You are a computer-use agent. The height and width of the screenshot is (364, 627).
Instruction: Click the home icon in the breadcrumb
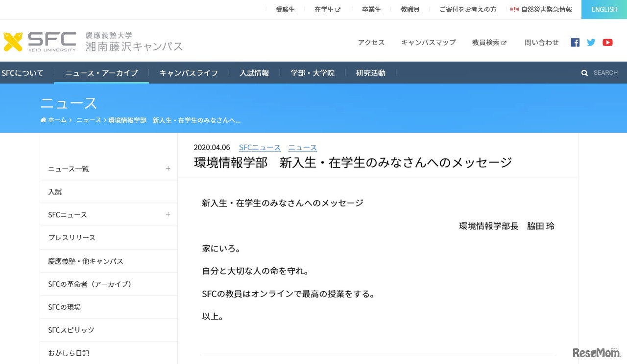click(x=42, y=119)
